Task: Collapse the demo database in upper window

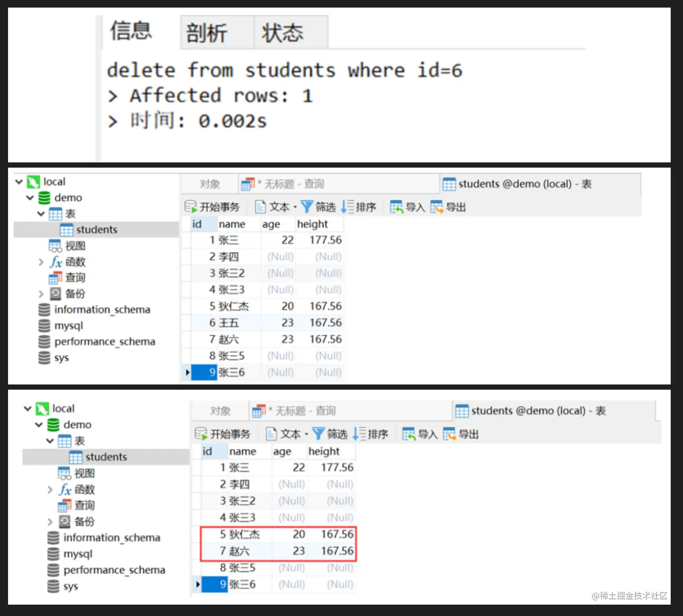Action: [30, 198]
